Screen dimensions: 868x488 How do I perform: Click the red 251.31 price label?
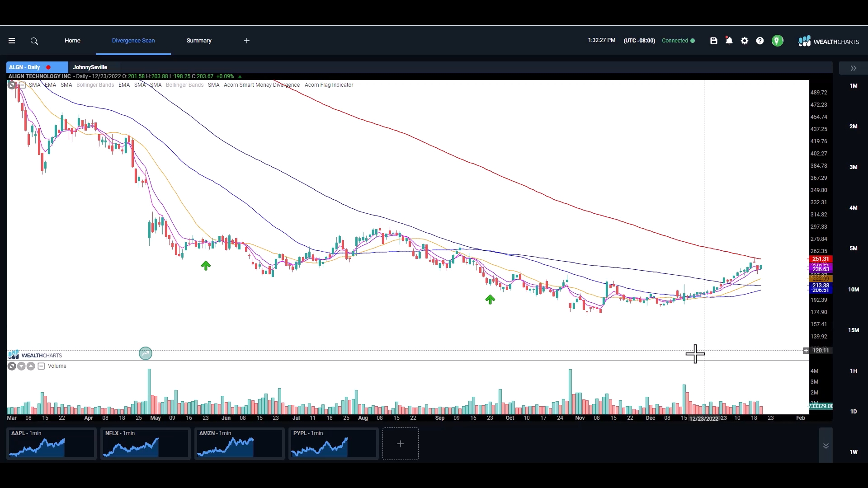click(821, 259)
